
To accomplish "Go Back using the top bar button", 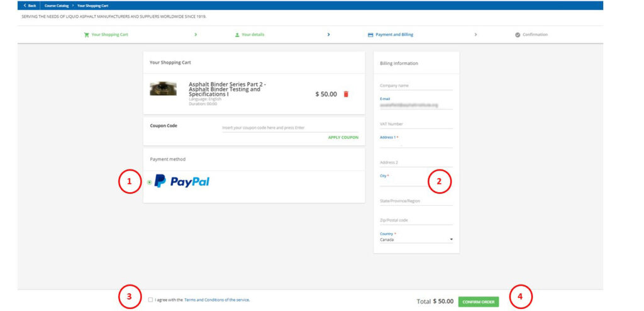I will [30, 6].
